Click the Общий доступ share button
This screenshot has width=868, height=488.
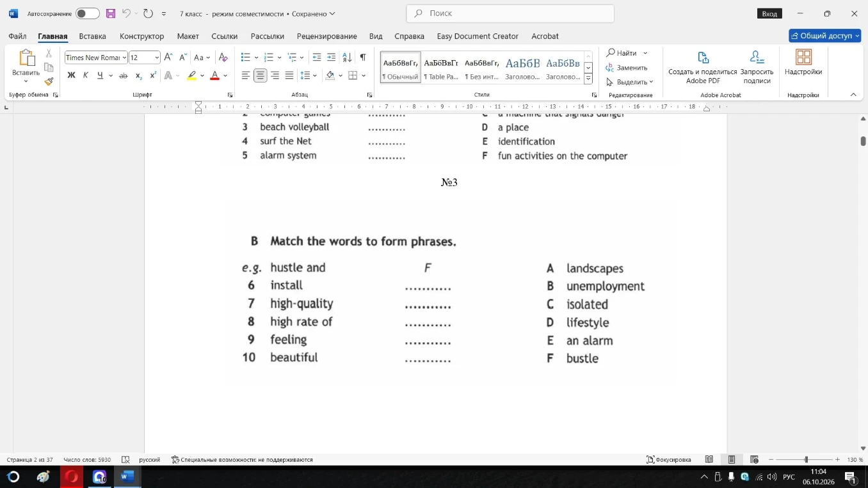(x=824, y=36)
